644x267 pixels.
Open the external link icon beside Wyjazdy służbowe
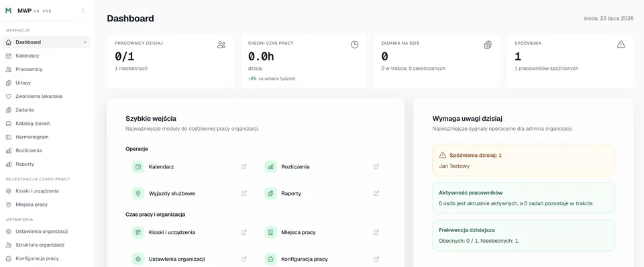[244, 193]
